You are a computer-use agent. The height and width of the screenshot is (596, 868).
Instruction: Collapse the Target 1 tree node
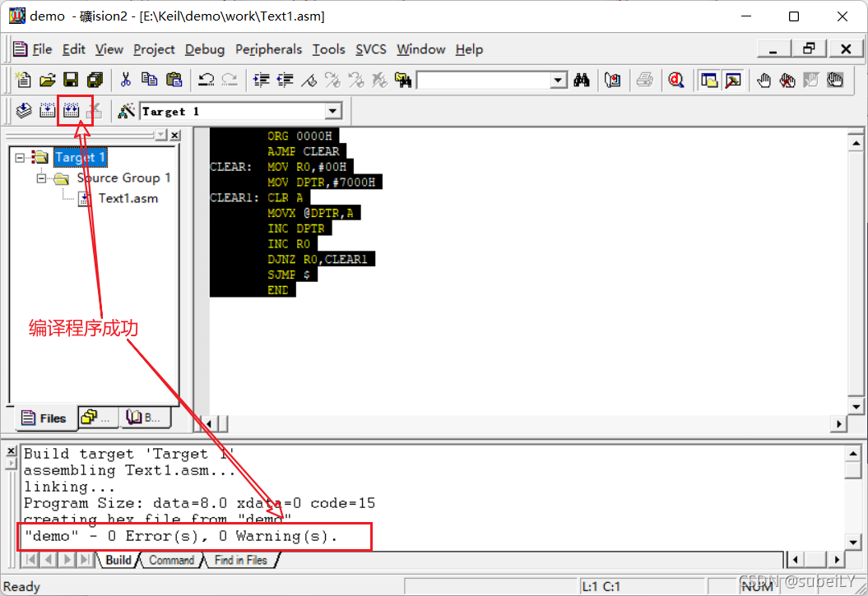coord(21,158)
